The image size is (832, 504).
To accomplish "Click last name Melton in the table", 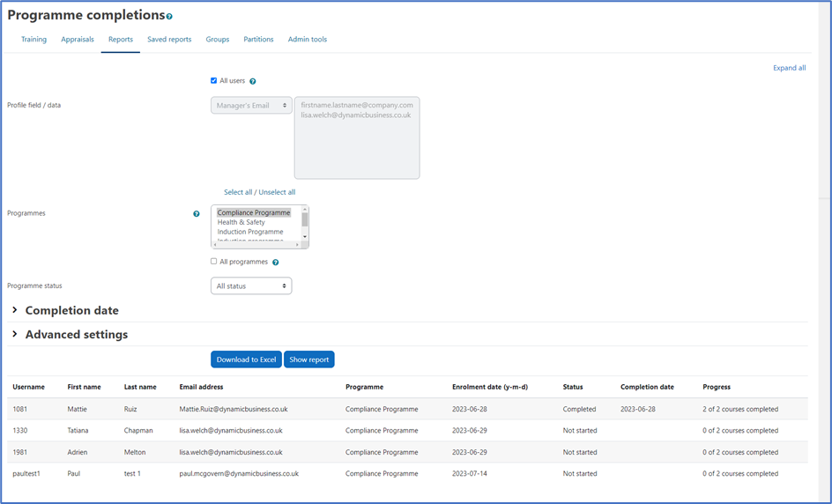I will (135, 453).
